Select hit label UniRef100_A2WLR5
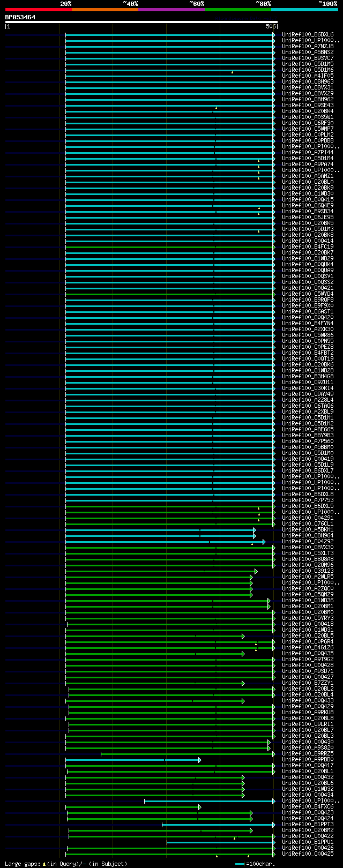343x868 pixels. pos(308,577)
